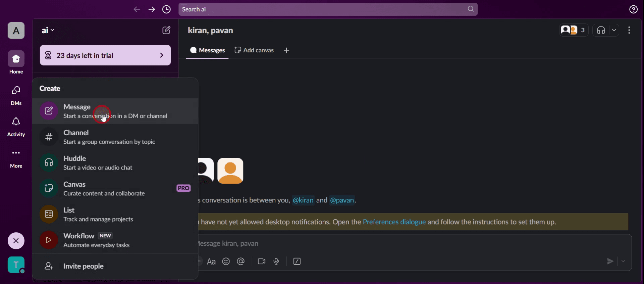Expand the huddle options dropdown arrow
This screenshot has width=644, height=284.
pos(614,30)
